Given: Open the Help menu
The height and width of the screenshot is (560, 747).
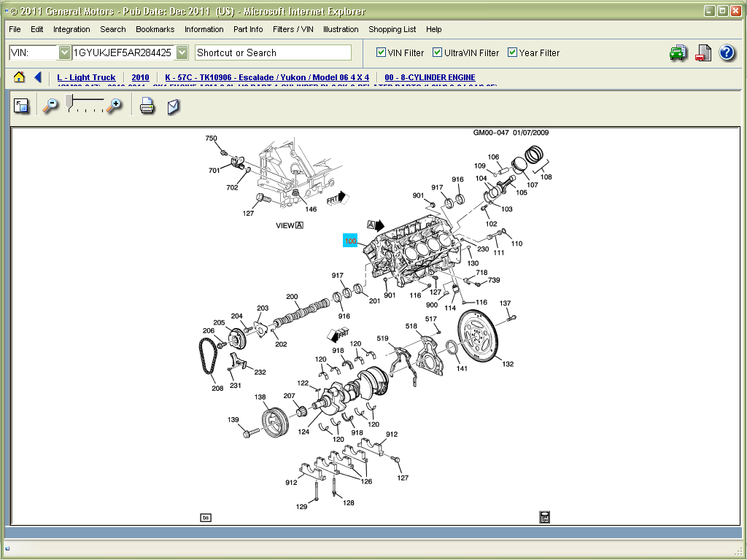Looking at the screenshot, I should point(433,29).
